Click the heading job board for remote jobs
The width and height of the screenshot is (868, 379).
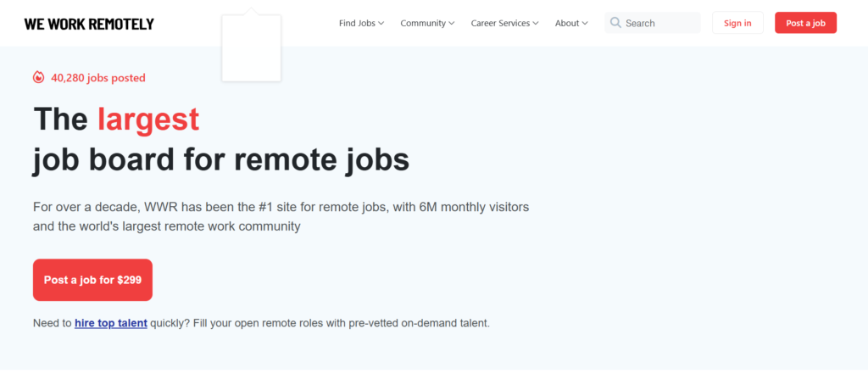221,159
